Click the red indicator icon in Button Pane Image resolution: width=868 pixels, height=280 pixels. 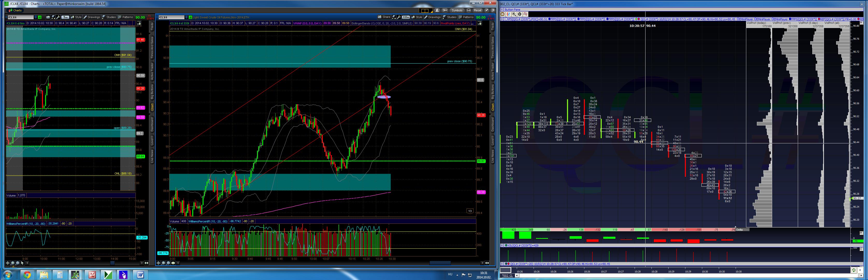525,14
